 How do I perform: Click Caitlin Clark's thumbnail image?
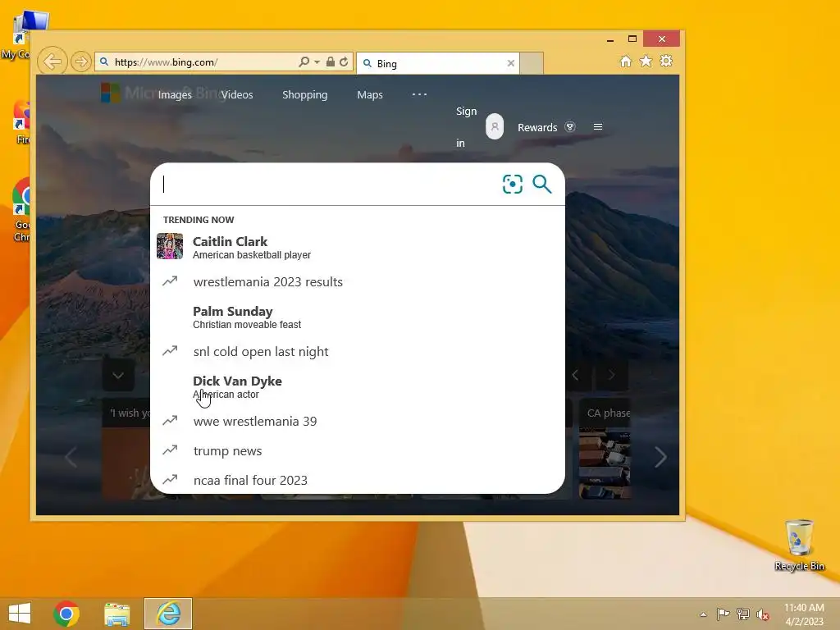coord(170,246)
